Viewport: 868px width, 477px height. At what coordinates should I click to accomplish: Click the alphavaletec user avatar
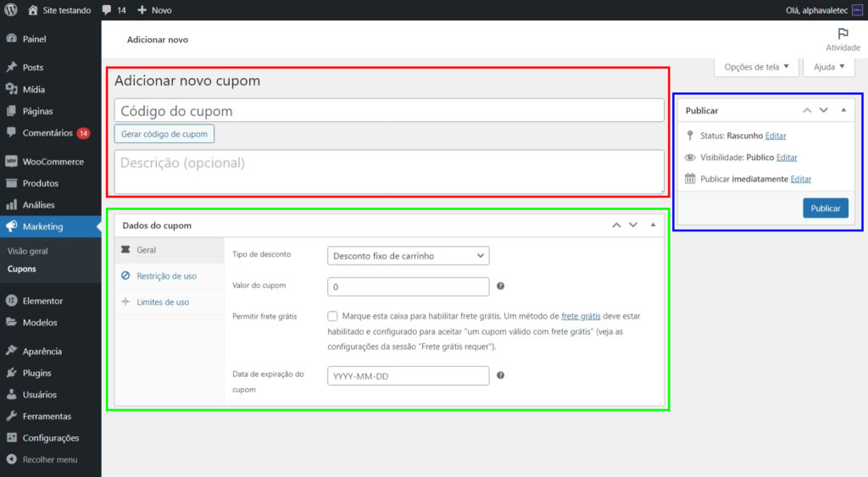pyautogui.click(x=857, y=10)
